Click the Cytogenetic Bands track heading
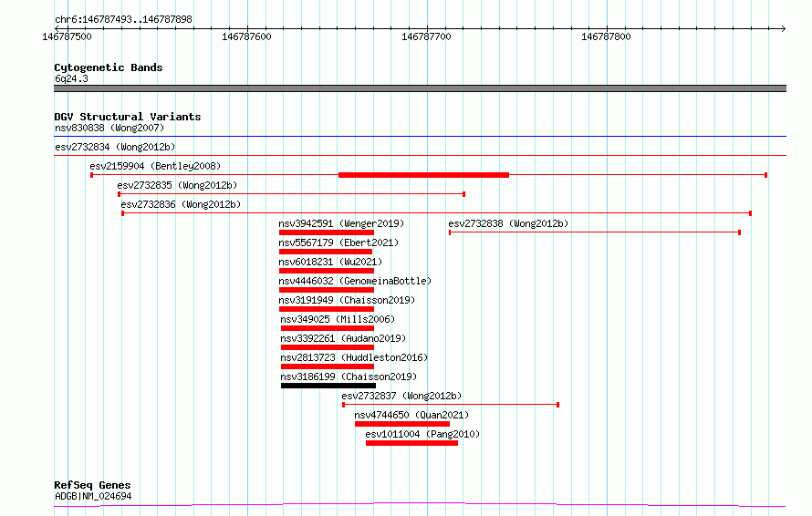The height and width of the screenshot is (516, 812). (109, 67)
